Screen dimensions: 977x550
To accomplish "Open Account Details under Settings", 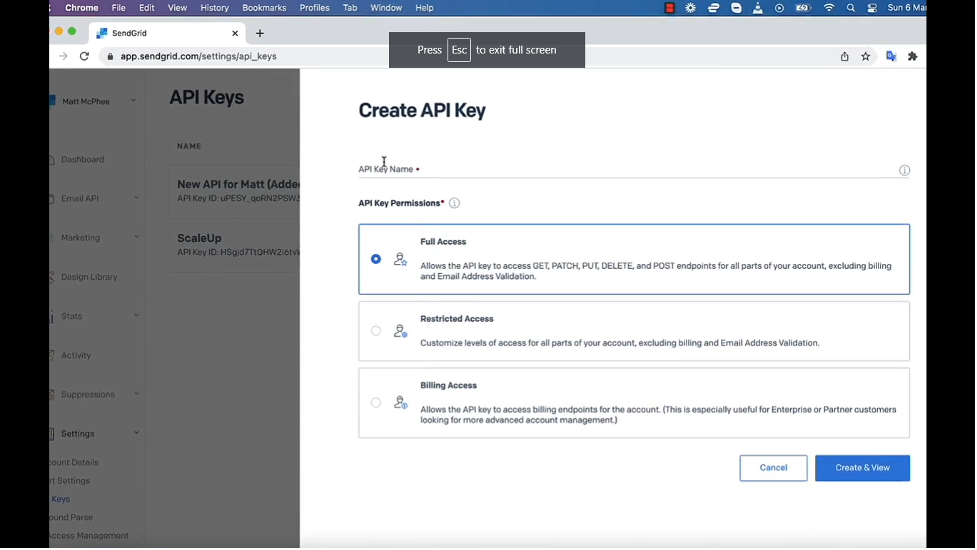I will pyautogui.click(x=74, y=463).
